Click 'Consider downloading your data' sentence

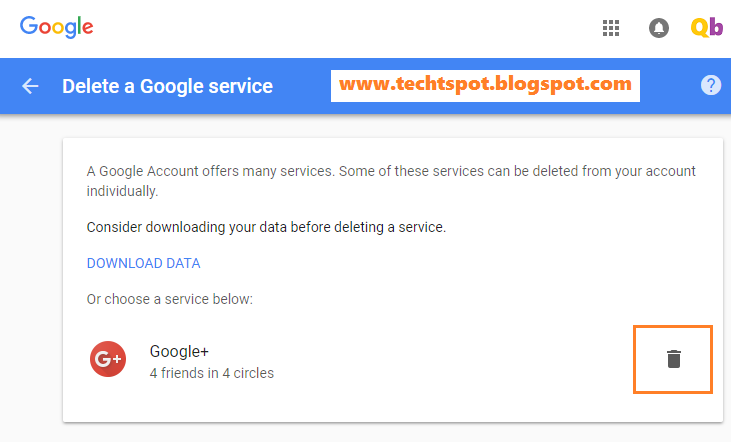click(x=266, y=227)
